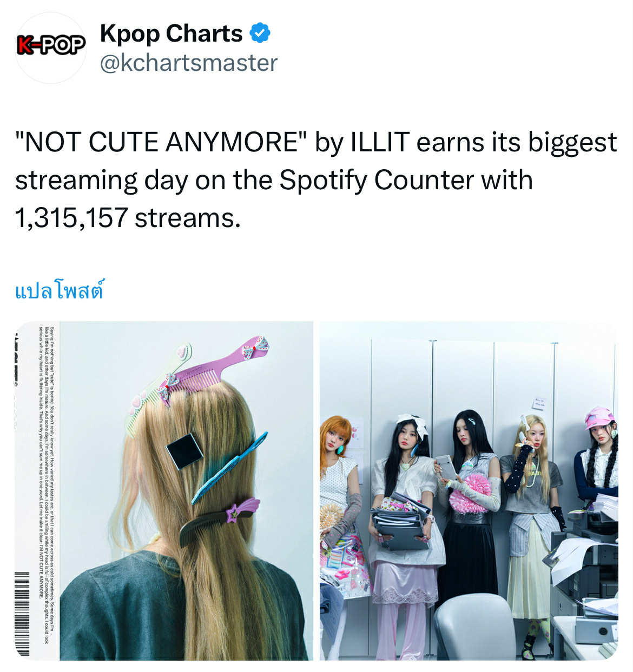Click the @kchartsmaster handle

click(188, 63)
